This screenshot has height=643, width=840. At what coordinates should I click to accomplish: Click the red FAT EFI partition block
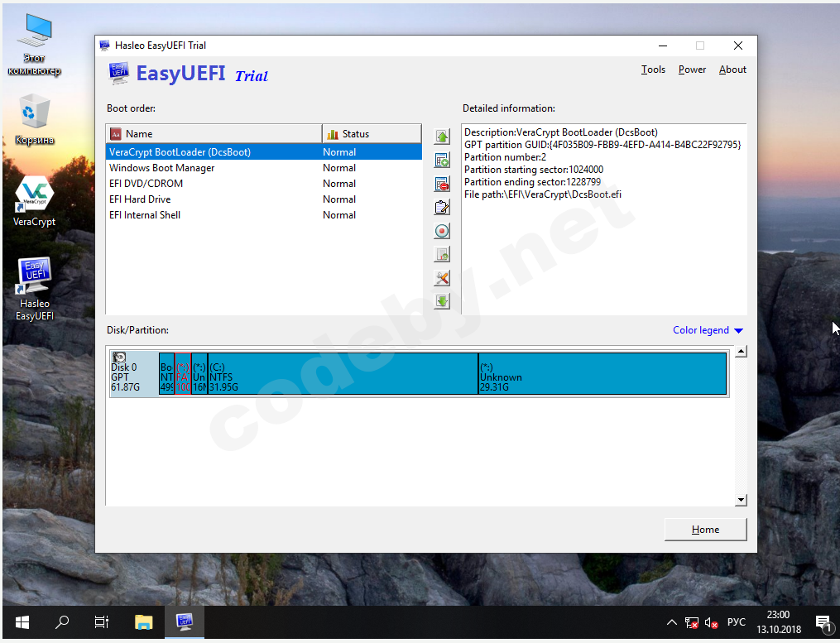[183, 373]
